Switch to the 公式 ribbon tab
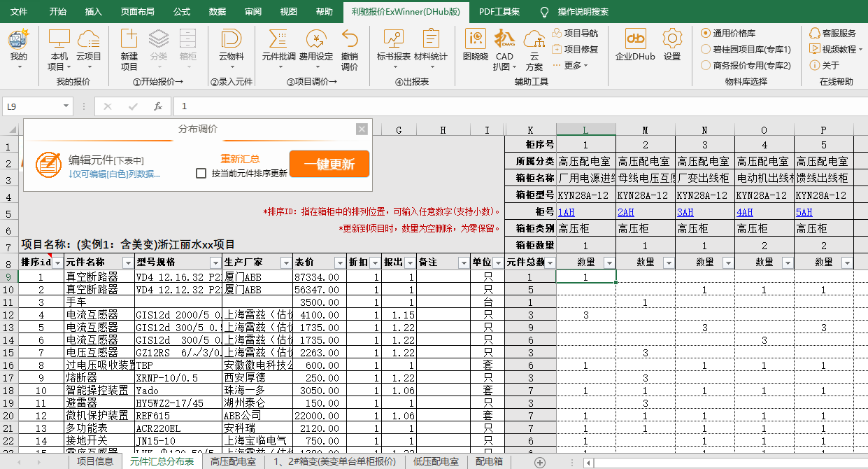This screenshot has width=868, height=469. [181, 12]
